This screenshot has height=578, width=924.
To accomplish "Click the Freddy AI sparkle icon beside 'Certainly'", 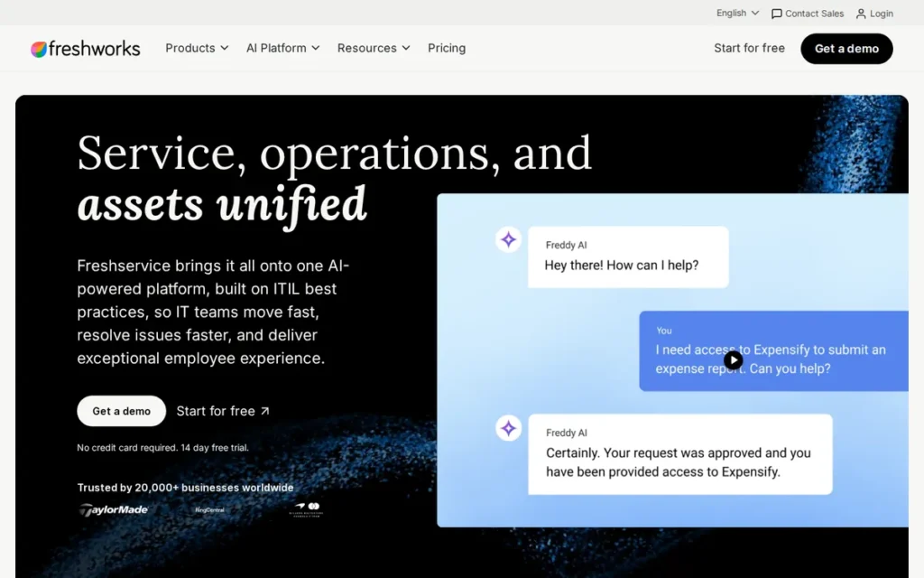I will (x=508, y=428).
